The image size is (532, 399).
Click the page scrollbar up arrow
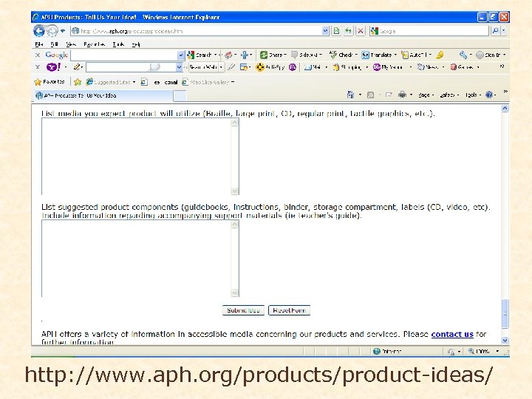click(x=505, y=108)
